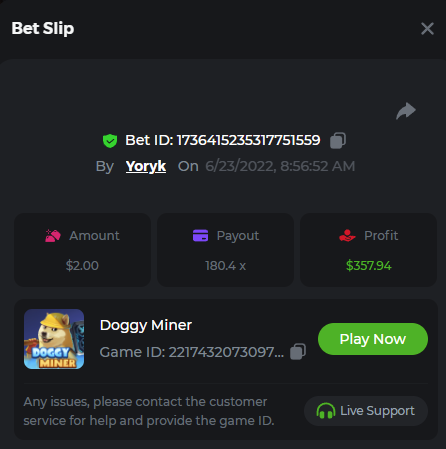Click the 180.4 x payout value

(x=225, y=266)
